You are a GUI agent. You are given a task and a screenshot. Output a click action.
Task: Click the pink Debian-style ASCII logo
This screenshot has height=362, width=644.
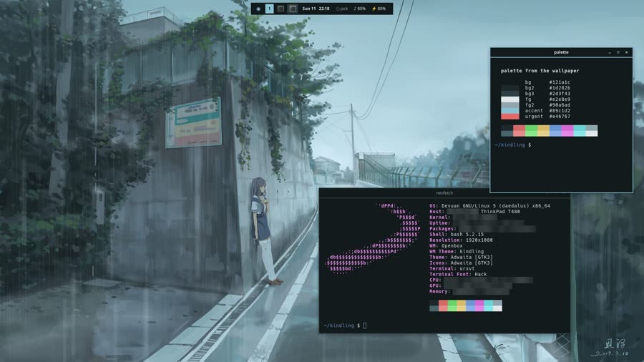pos(373,239)
